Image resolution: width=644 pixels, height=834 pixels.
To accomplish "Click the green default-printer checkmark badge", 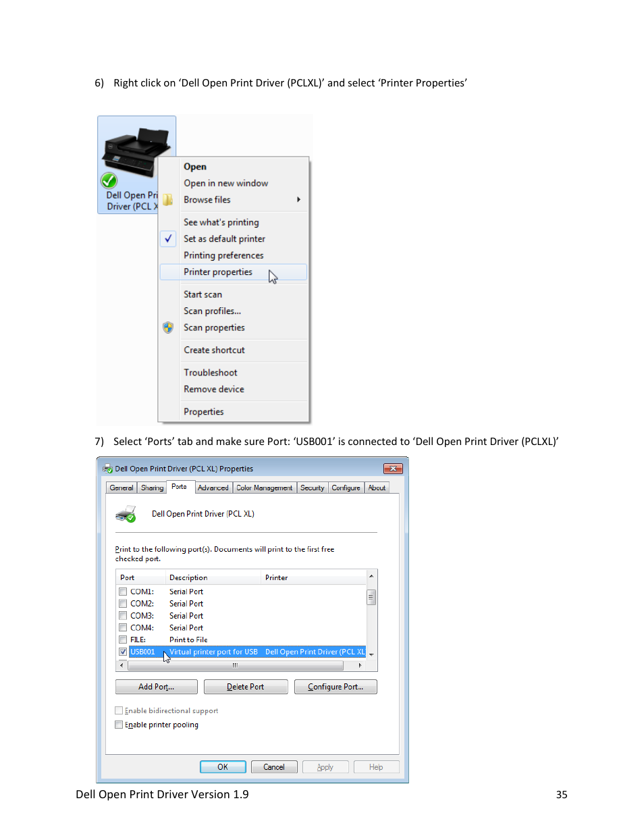I will [x=109, y=180].
